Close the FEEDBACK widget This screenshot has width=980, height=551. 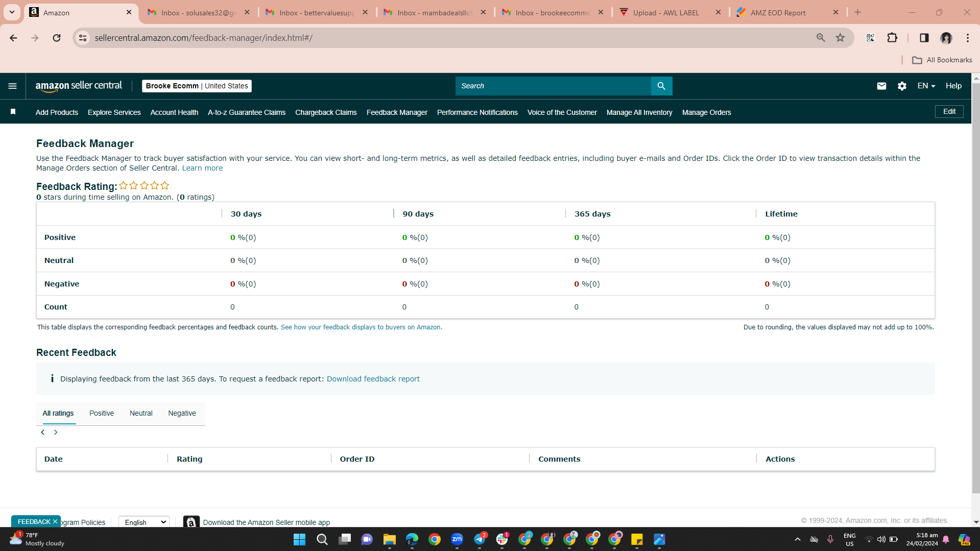click(x=55, y=521)
